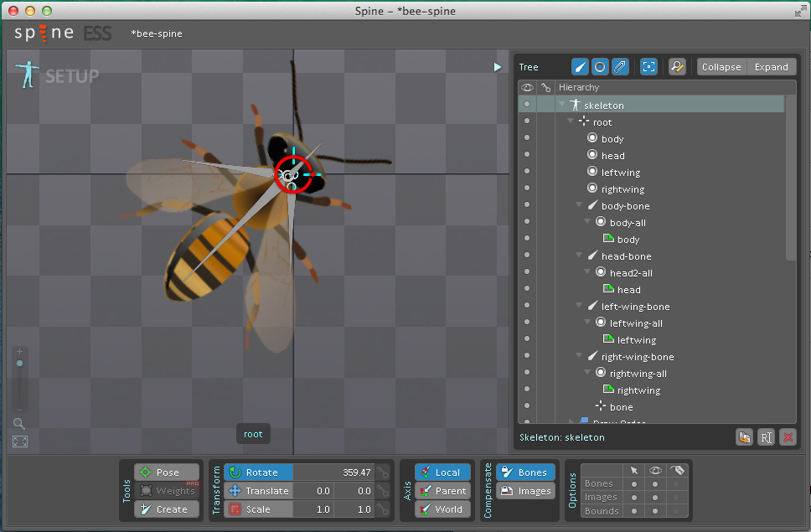Toggle the bones filter in Tree panel

click(580, 67)
